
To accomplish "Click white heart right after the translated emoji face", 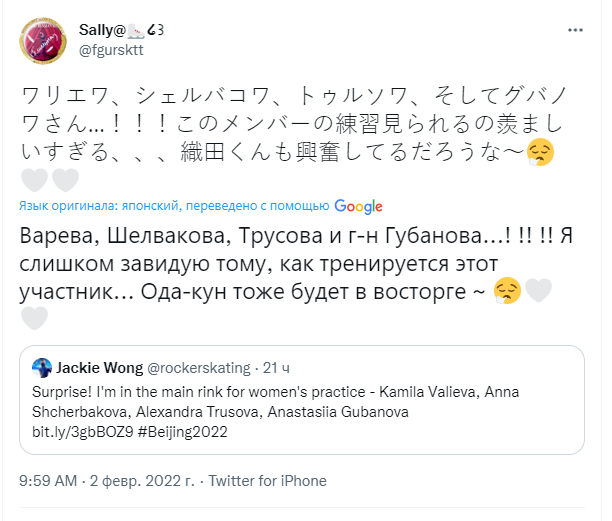I will click(x=538, y=293).
